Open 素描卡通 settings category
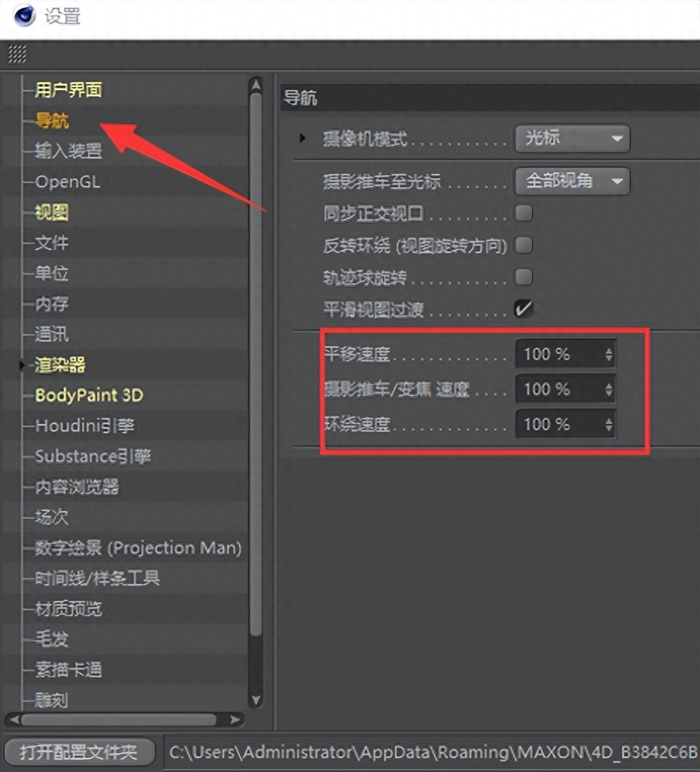 click(68, 670)
